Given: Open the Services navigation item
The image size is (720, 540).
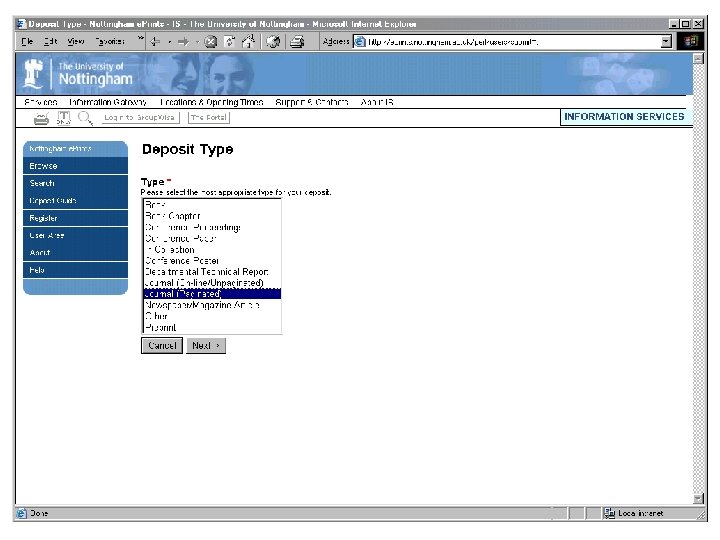Looking at the screenshot, I should tap(41, 102).
